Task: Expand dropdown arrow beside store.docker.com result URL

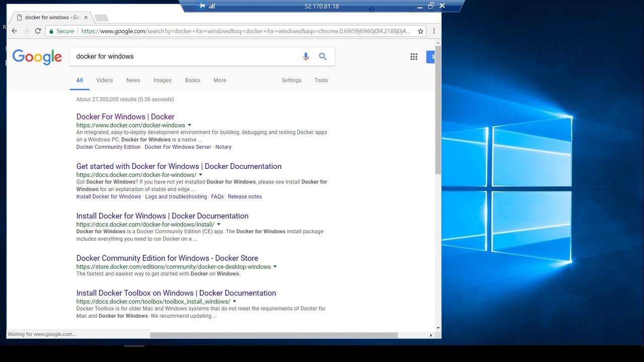Action: click(x=275, y=267)
